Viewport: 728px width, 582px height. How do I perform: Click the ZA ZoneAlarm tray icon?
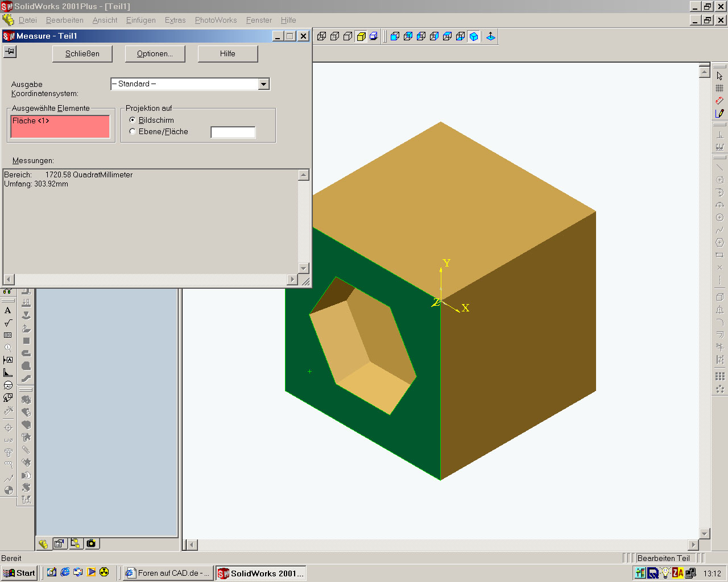point(678,573)
